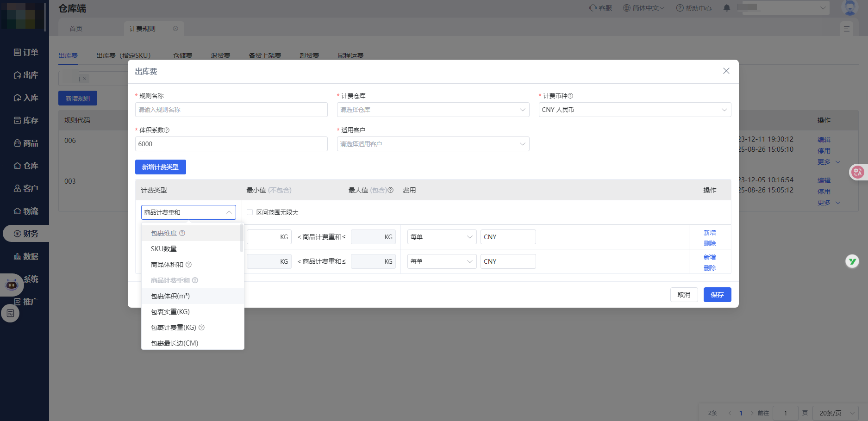The image size is (868, 421).
Task: Click help icon next to 包裹维度
Action: click(182, 233)
